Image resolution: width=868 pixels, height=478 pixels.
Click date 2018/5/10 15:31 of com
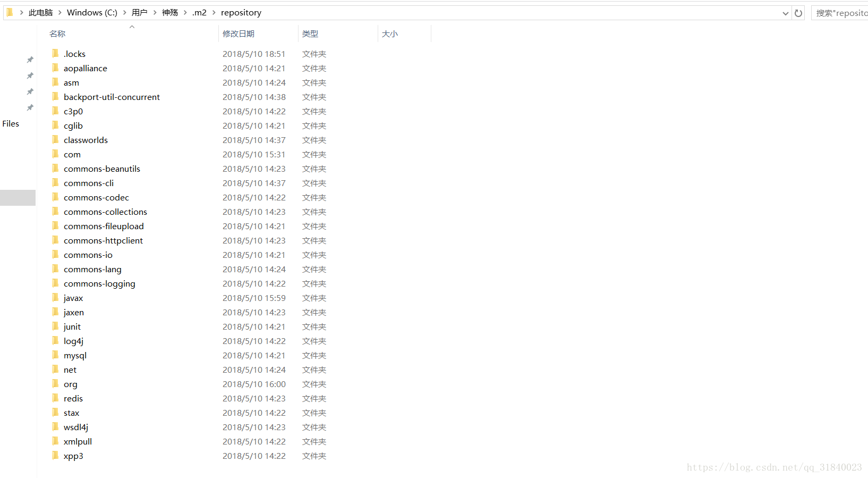[254, 154]
